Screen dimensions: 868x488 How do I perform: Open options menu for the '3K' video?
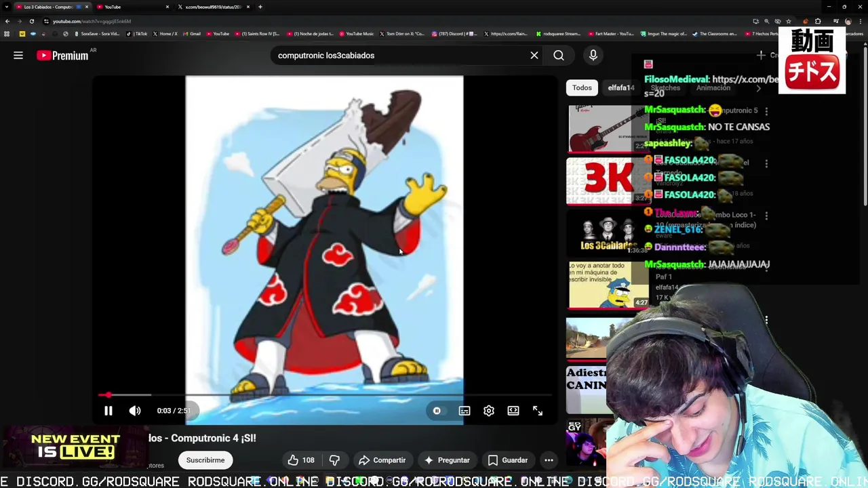coord(766,163)
